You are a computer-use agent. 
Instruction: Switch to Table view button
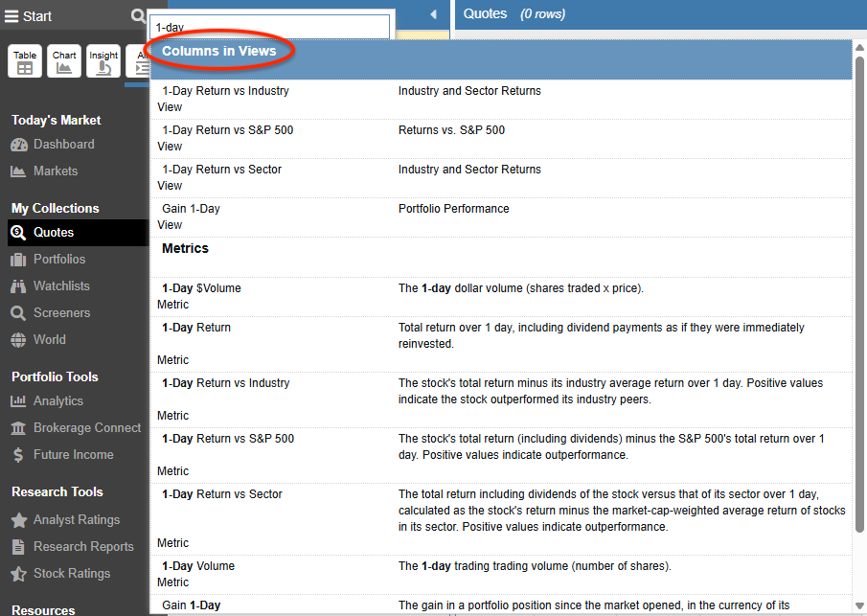[25, 60]
